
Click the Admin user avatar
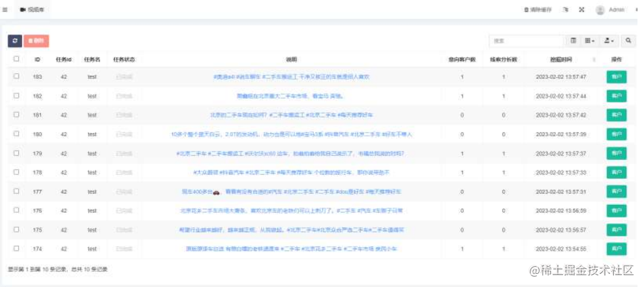[600, 10]
